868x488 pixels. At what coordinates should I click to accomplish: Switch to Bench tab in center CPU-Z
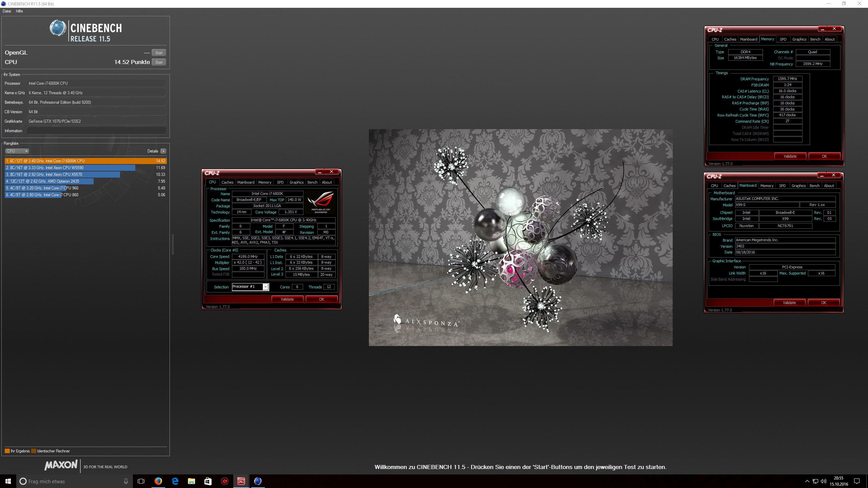point(312,182)
